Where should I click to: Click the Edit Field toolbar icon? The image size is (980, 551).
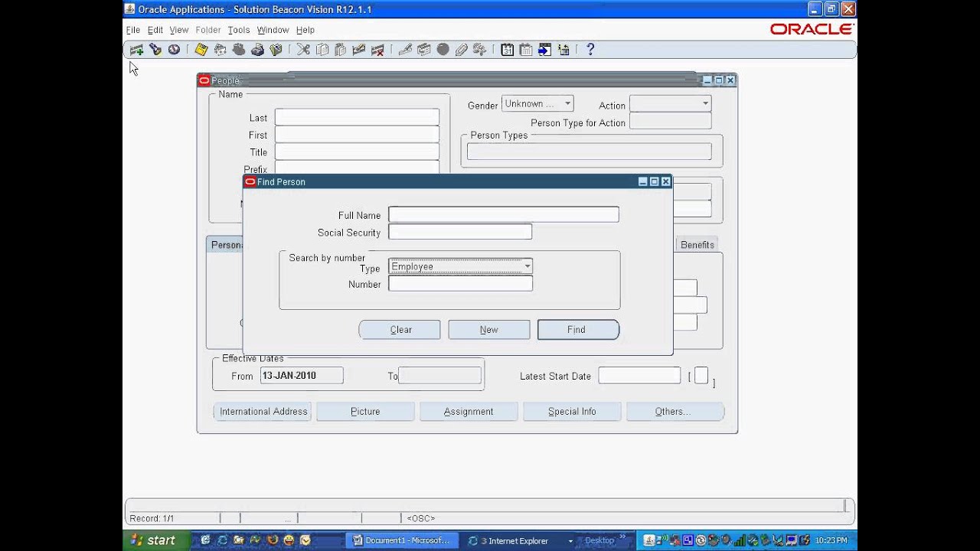pyautogui.click(x=406, y=50)
